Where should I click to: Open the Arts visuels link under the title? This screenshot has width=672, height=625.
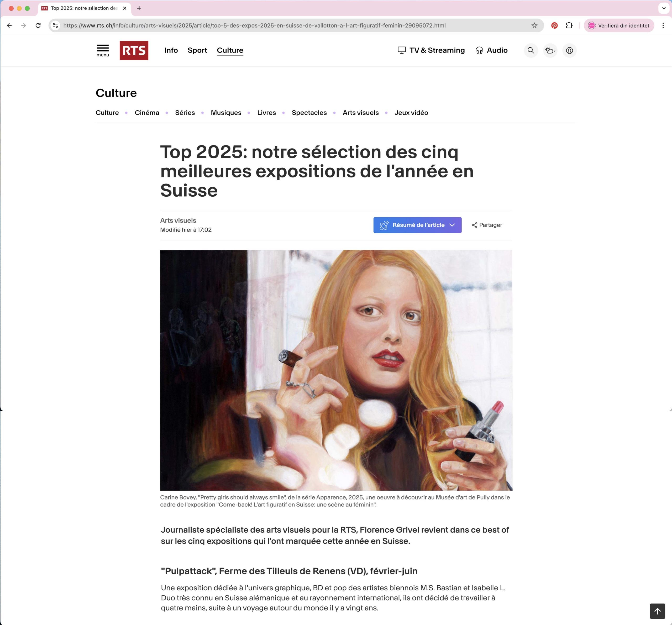pos(178,220)
